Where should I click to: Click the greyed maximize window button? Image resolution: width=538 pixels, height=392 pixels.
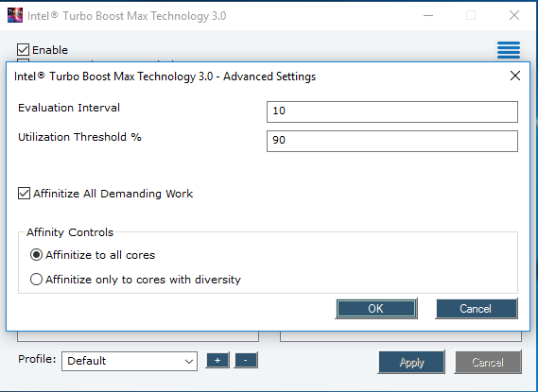click(x=471, y=15)
